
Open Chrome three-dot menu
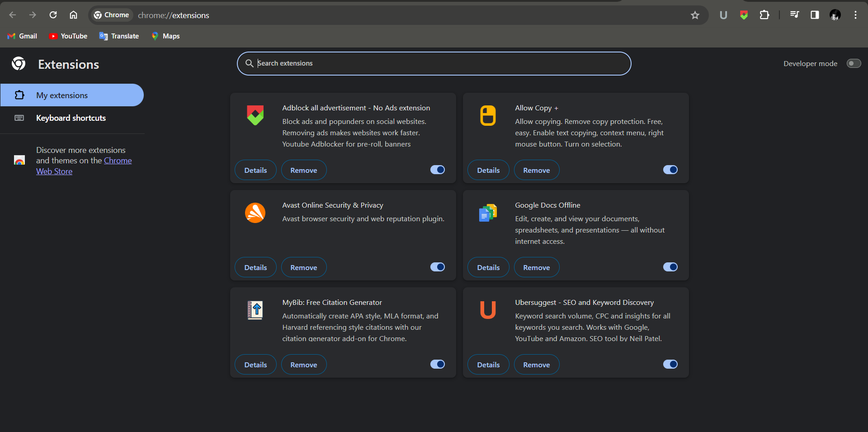pos(855,15)
